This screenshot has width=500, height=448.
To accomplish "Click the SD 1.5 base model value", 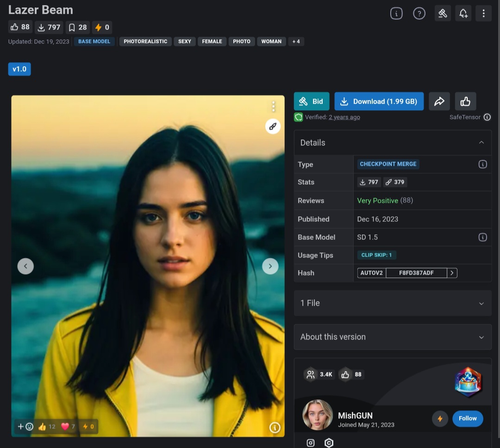I will (x=367, y=237).
